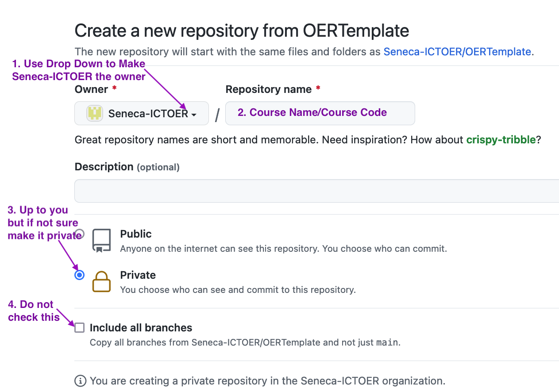Select the Private radio button
The width and height of the screenshot is (559, 392).
pyautogui.click(x=79, y=275)
